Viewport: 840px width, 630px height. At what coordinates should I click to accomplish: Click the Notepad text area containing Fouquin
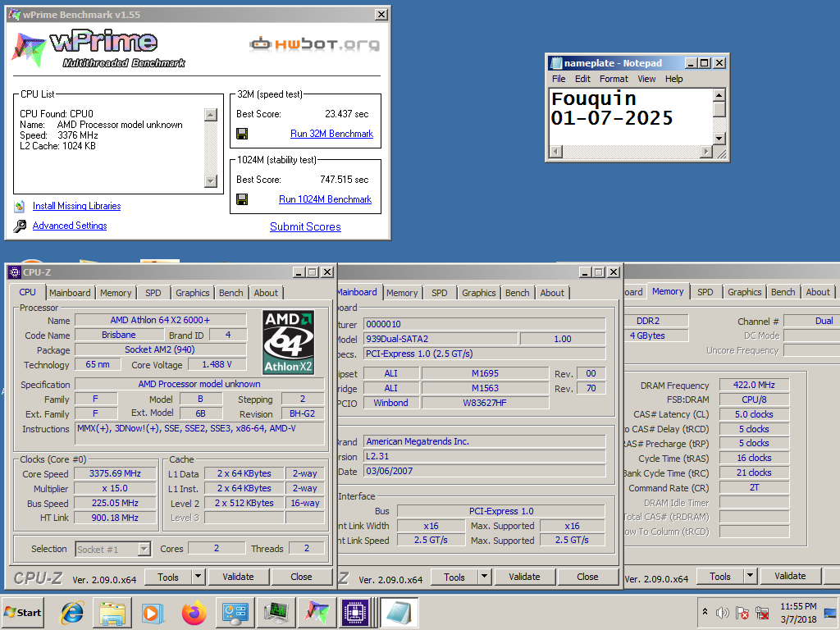(632, 116)
